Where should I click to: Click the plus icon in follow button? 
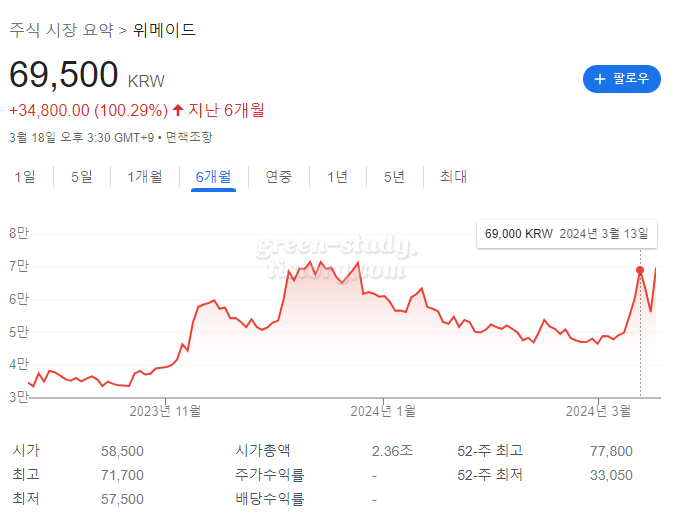[x=600, y=79]
